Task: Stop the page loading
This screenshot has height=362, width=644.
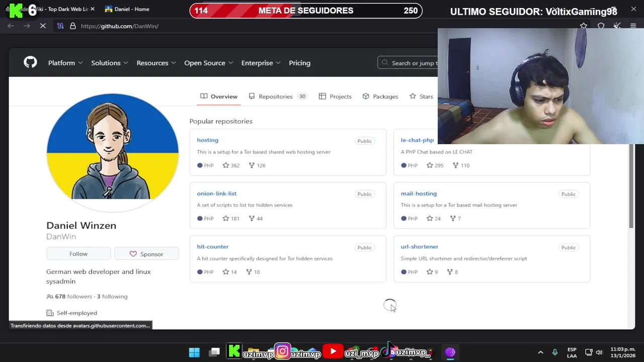Action: 43,26
